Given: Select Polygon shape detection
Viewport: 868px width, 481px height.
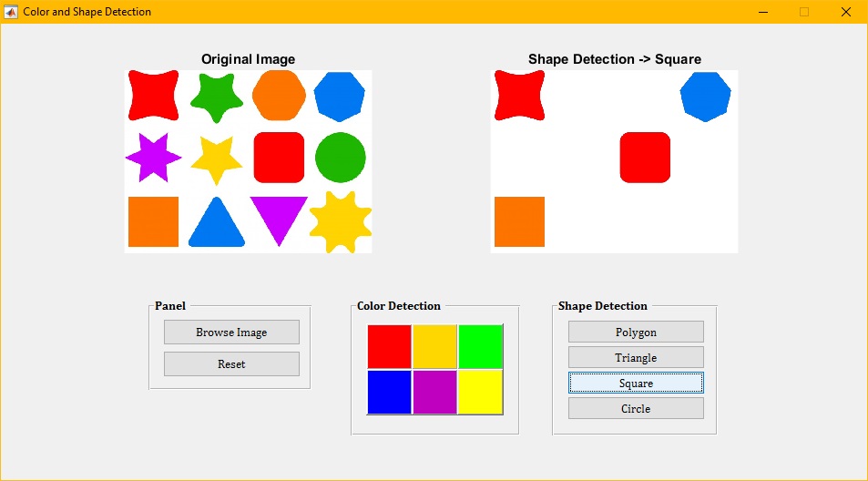Looking at the screenshot, I should pyautogui.click(x=636, y=332).
